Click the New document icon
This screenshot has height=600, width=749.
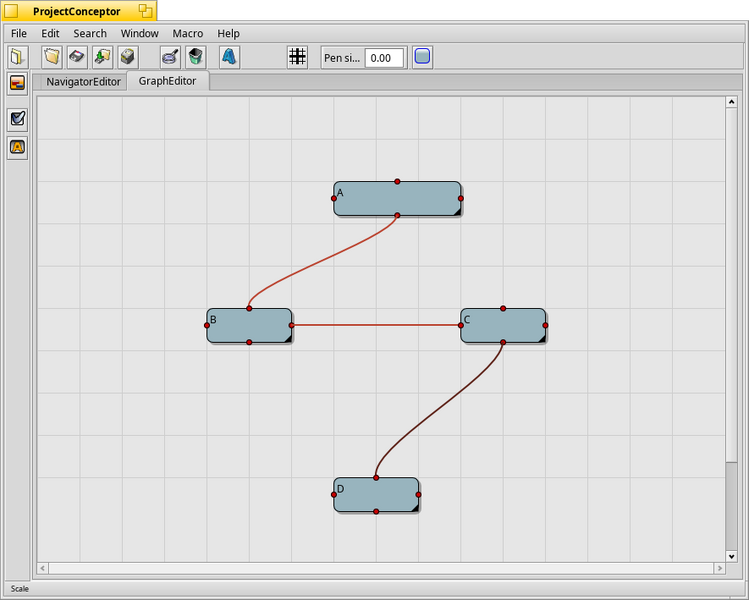tap(18, 57)
